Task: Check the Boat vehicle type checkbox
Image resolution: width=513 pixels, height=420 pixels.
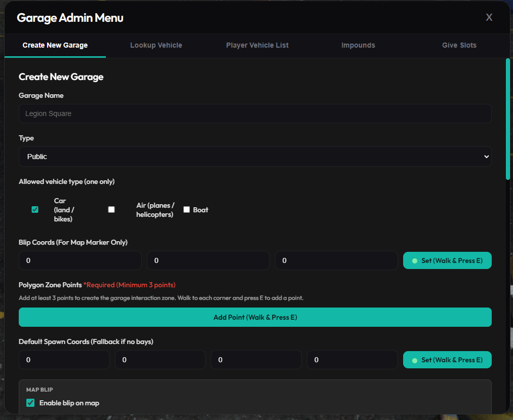Action: pyautogui.click(x=186, y=210)
